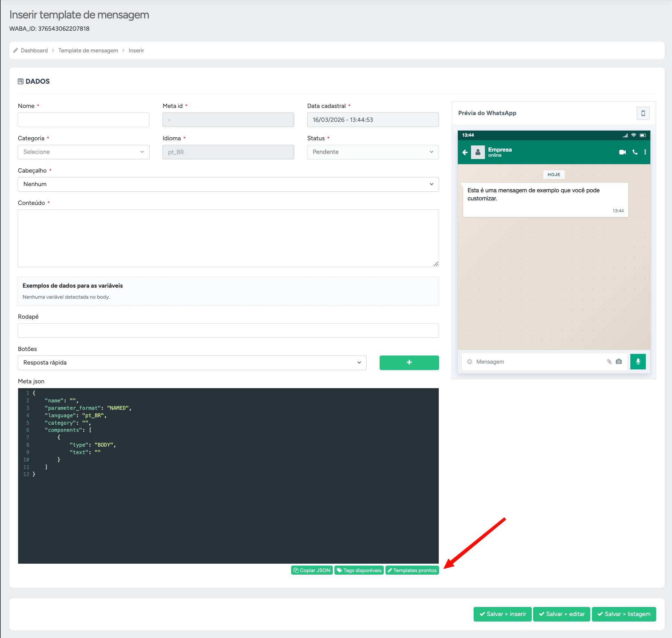Focus the Nome input field
This screenshot has width=672, height=638.
pos(83,120)
